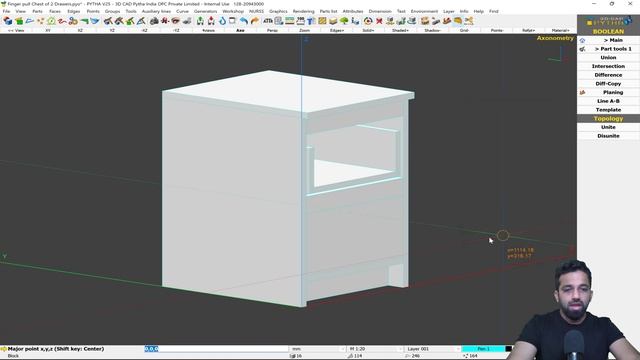The height and width of the screenshot is (360, 640).
Task: Open the Edges+ display dropdown
Action: point(337,31)
